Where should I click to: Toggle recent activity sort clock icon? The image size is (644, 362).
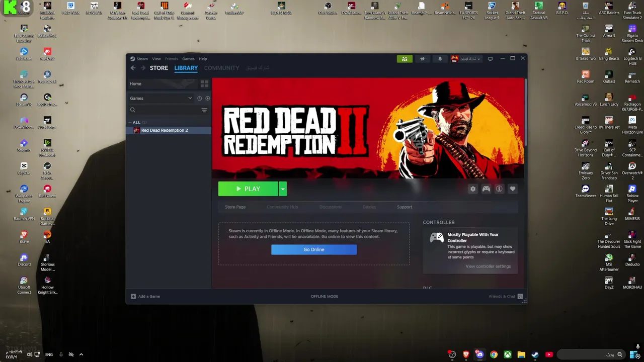[x=199, y=99]
